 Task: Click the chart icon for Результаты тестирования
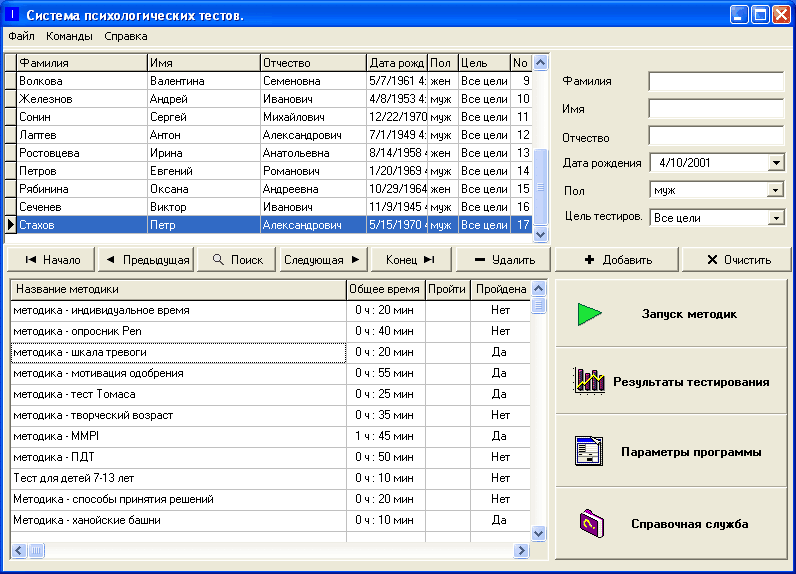(x=589, y=381)
